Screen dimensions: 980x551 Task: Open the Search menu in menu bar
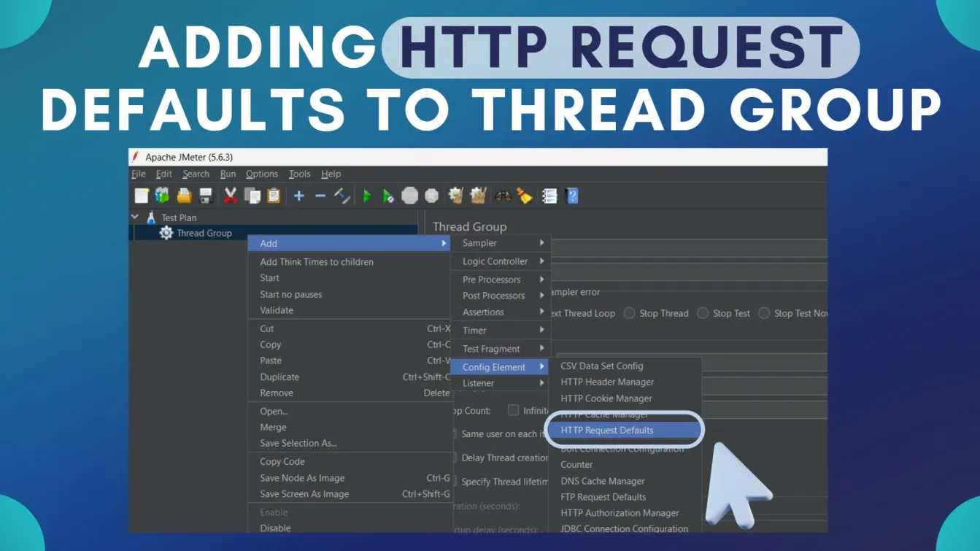pyautogui.click(x=196, y=174)
